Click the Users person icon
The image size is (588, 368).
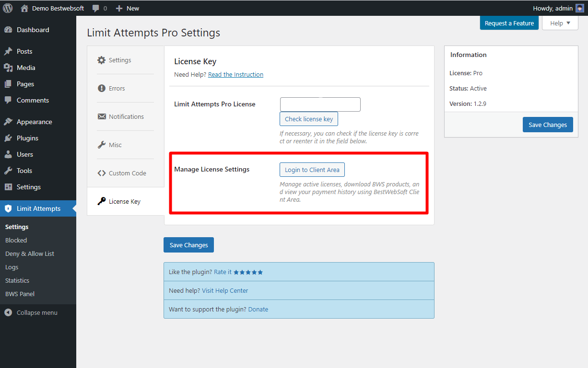click(x=8, y=154)
